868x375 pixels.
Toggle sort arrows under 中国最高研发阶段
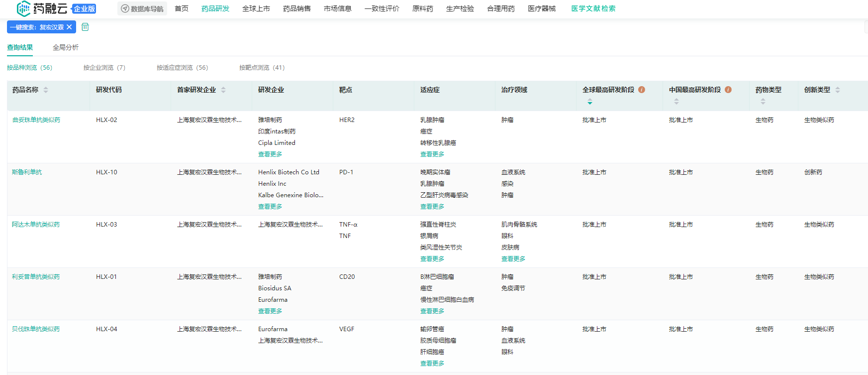676,102
